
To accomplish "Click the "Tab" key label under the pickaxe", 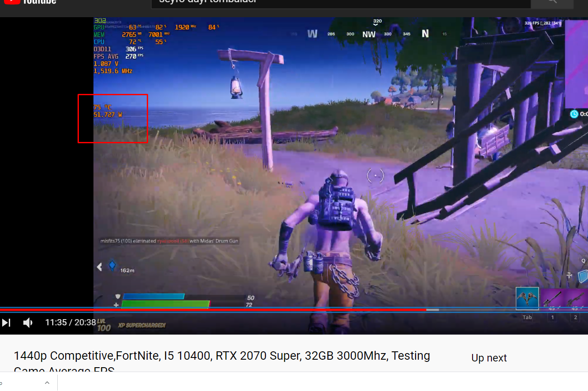I will point(527,317).
